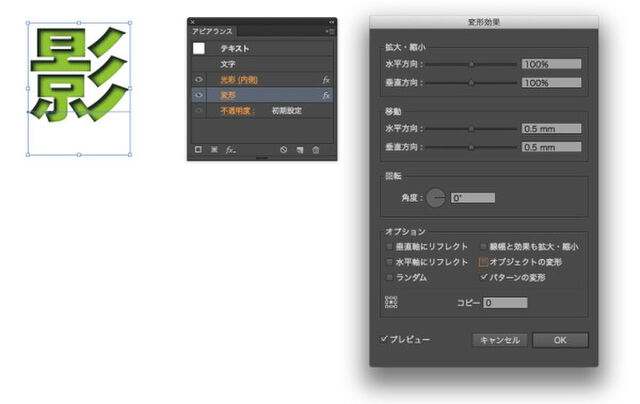
Task: Click the Add New Fill icon
Action: [x=214, y=149]
